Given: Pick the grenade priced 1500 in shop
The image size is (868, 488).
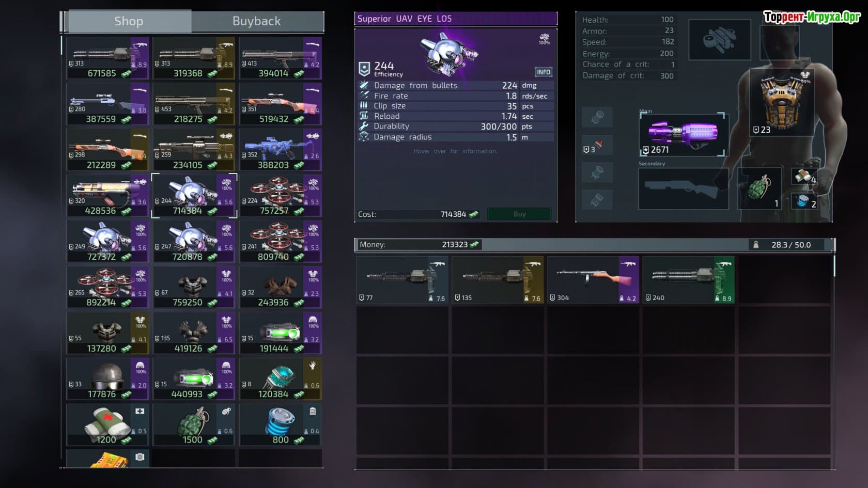Looking at the screenshot, I should (x=194, y=425).
